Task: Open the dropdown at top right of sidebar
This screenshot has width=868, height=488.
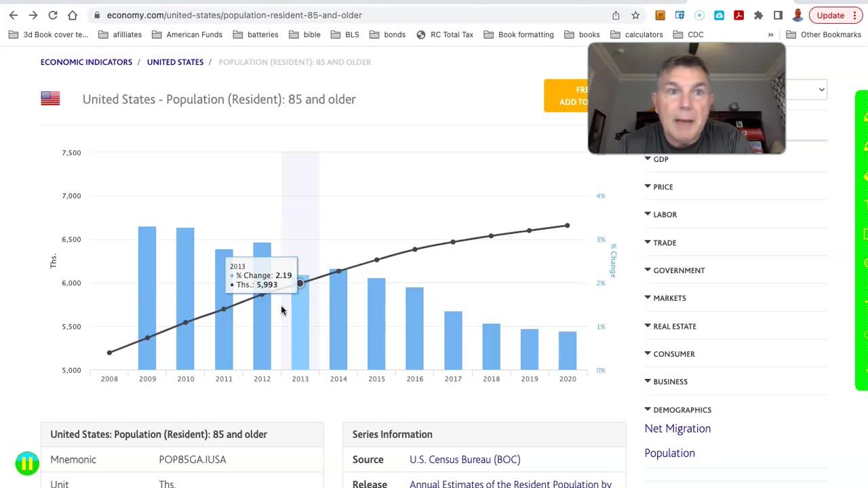Action: (x=806, y=89)
